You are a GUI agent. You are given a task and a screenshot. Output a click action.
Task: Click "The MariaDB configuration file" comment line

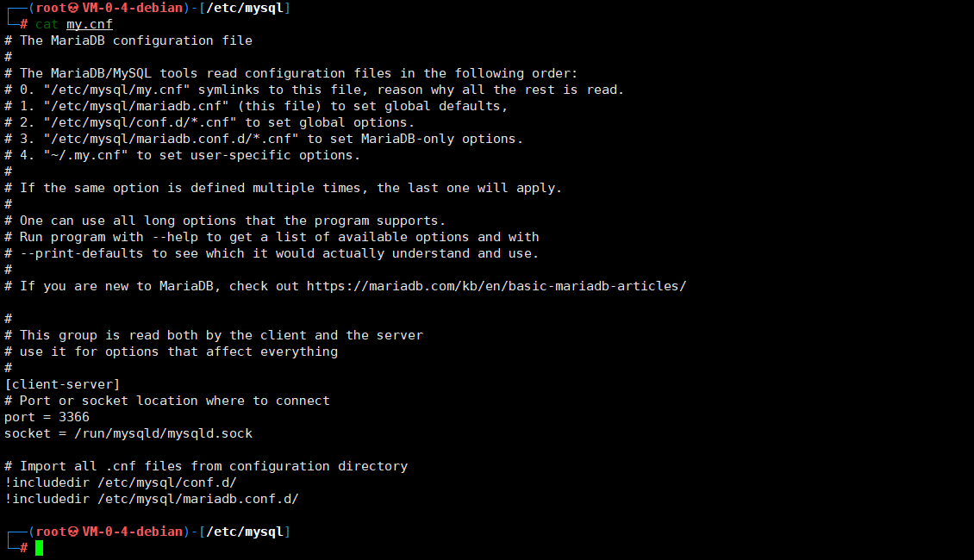(x=136, y=40)
